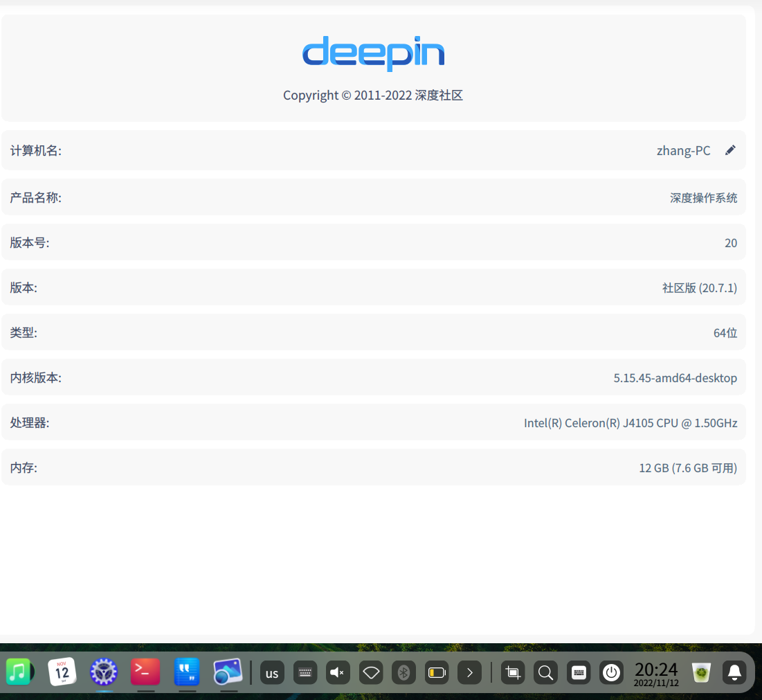Open the Calendar dock icon showing 12
762x700 pixels.
coord(62,672)
